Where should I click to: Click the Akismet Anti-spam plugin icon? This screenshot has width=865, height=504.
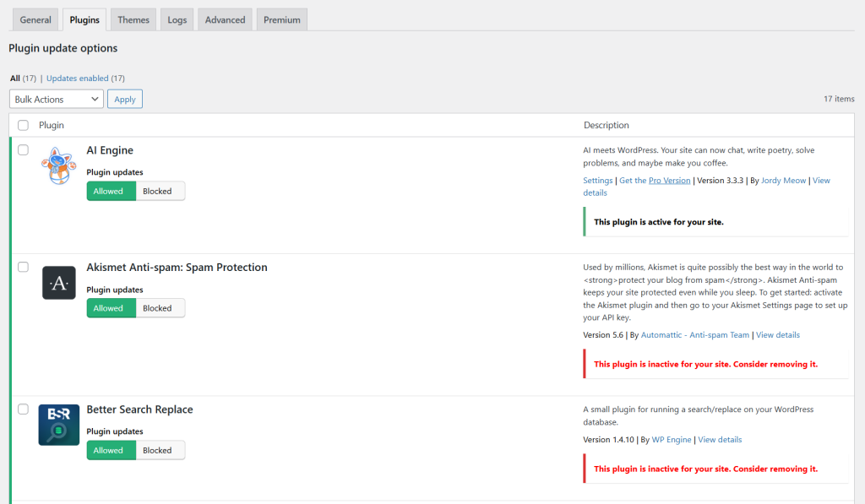click(x=59, y=283)
